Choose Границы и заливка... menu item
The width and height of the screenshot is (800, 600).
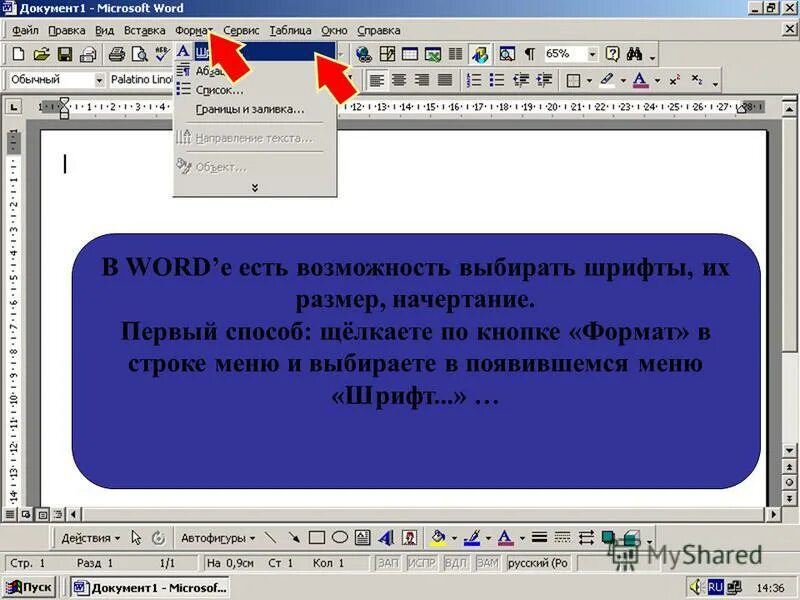(x=255, y=109)
